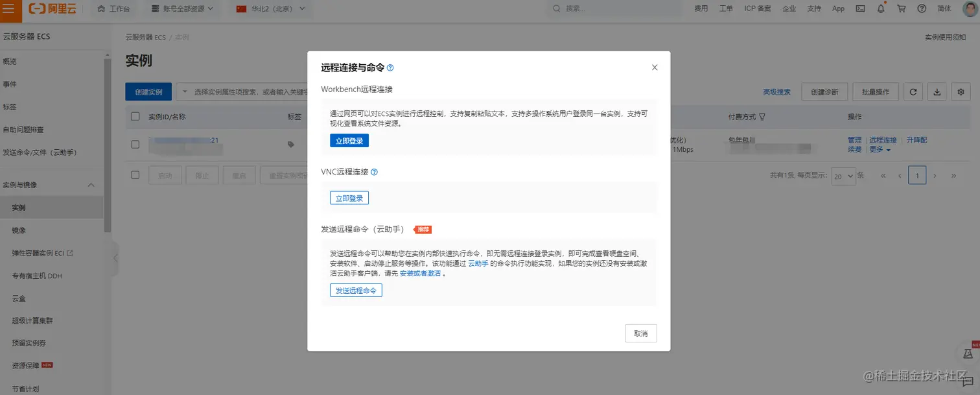Open the 云助手 link in the description

pyautogui.click(x=478, y=264)
